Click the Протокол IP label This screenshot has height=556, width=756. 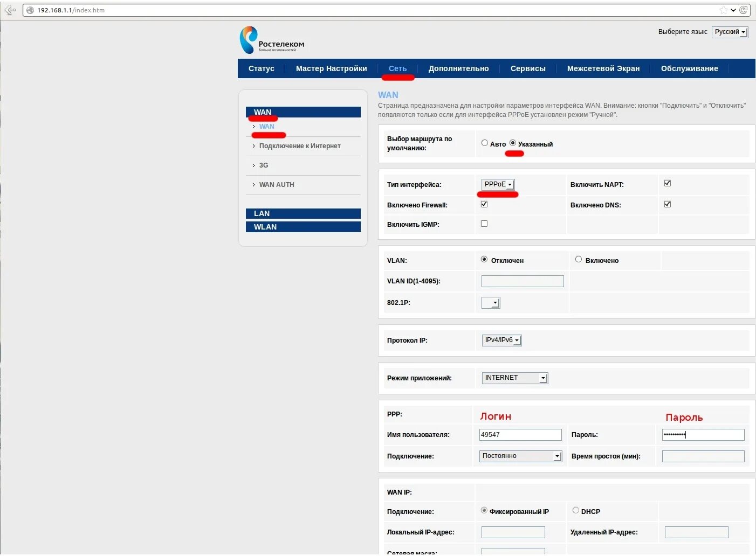[x=407, y=340]
